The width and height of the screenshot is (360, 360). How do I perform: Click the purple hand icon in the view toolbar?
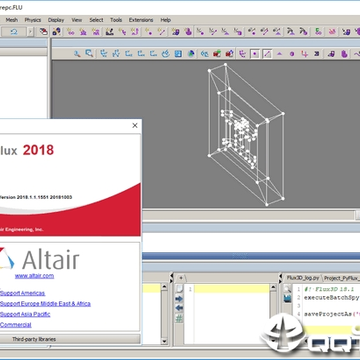coord(344,54)
